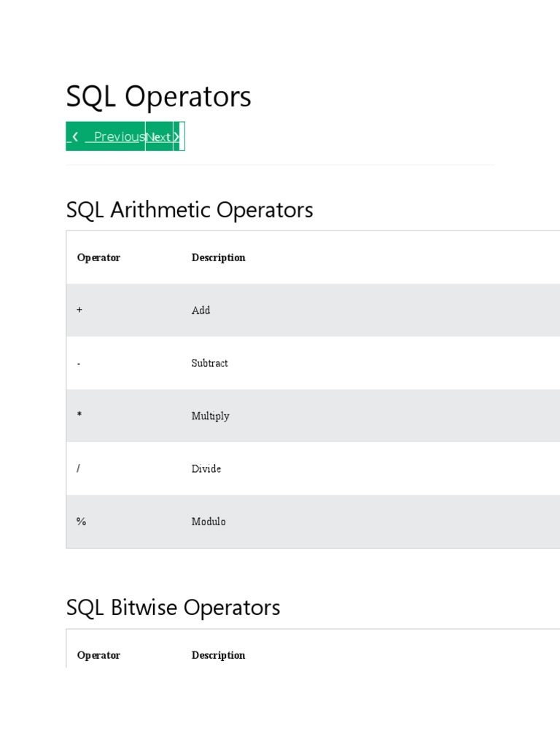Click the percent sign operator cell
The width and height of the screenshot is (560, 747).
[81, 522]
